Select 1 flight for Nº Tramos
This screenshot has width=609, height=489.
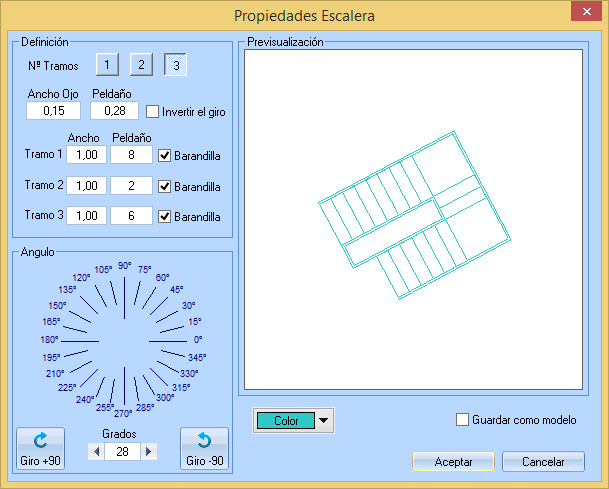point(108,66)
